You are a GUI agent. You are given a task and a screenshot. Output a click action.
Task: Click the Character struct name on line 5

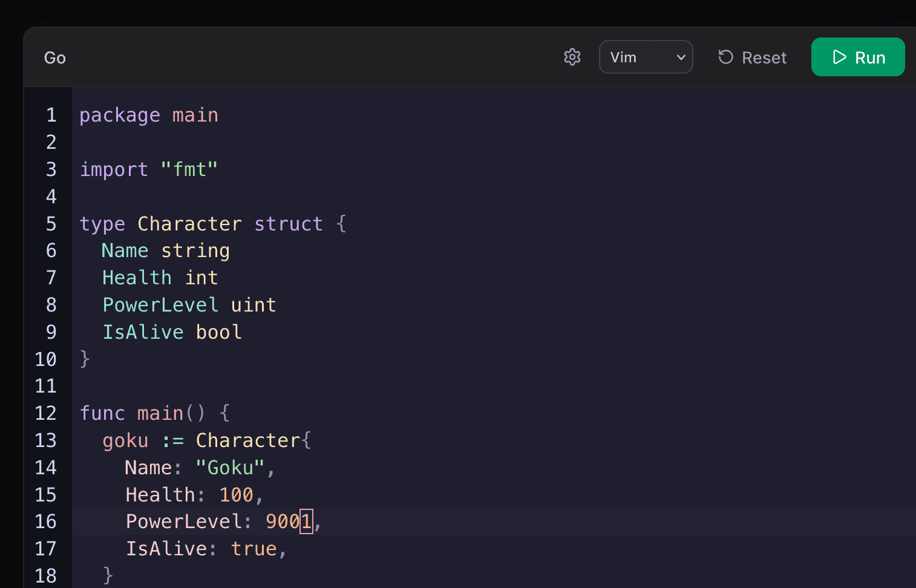(189, 223)
